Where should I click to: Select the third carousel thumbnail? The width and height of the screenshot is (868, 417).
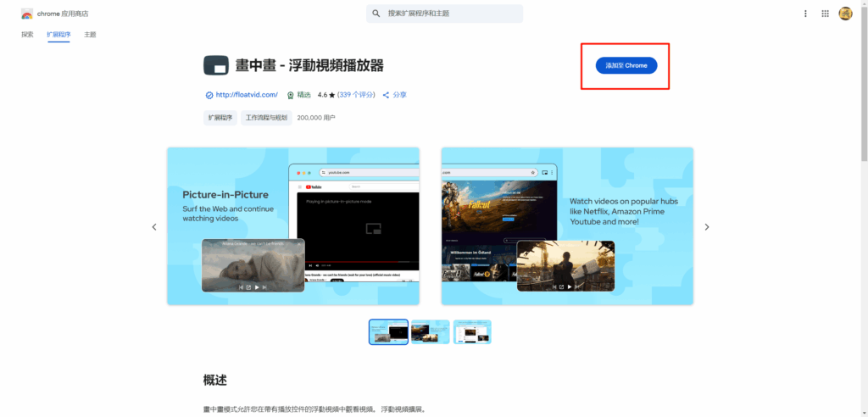coord(472,331)
